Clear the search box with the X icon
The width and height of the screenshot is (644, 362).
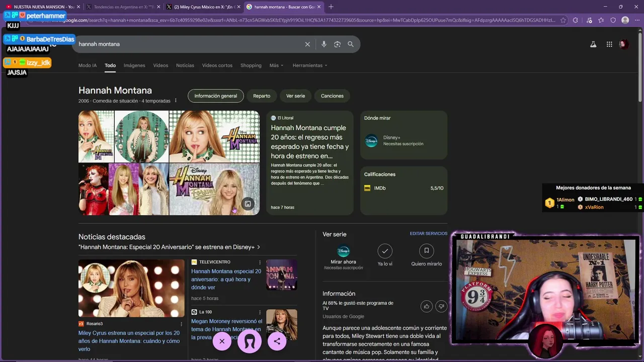[x=307, y=44]
